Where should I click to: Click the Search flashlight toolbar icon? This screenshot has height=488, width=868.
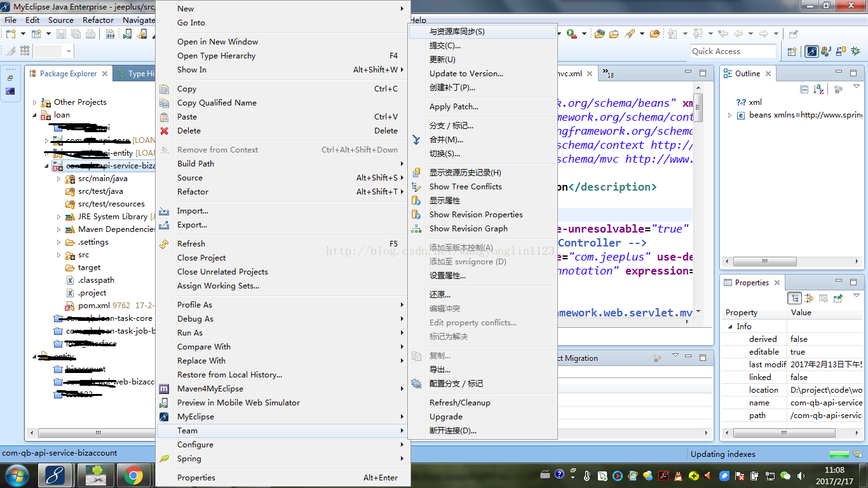coord(630,34)
